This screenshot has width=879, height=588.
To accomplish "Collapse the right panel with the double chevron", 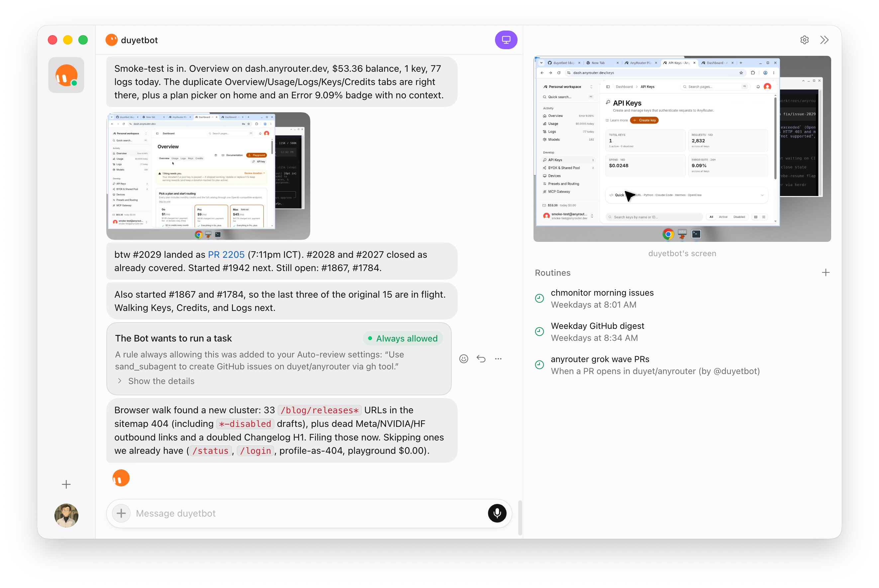I will pos(824,40).
